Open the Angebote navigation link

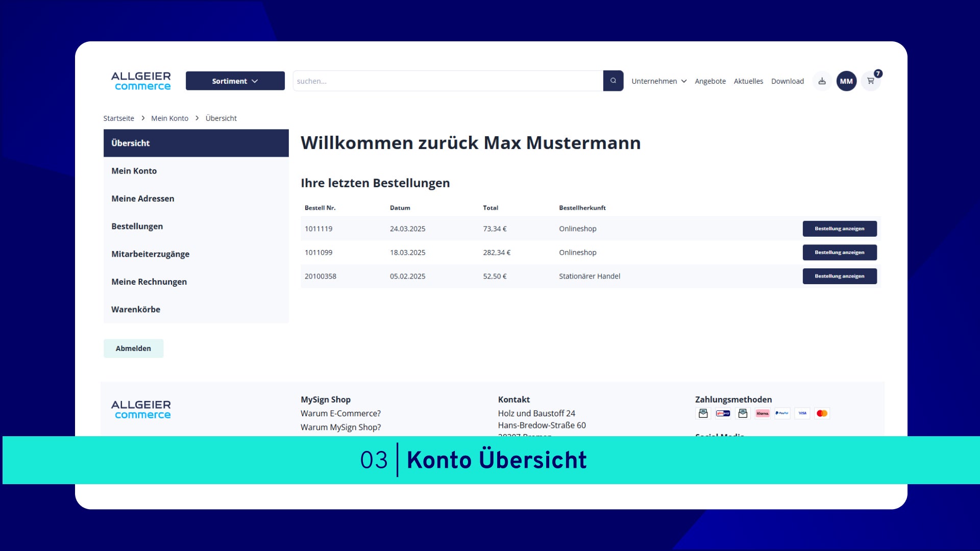point(710,81)
